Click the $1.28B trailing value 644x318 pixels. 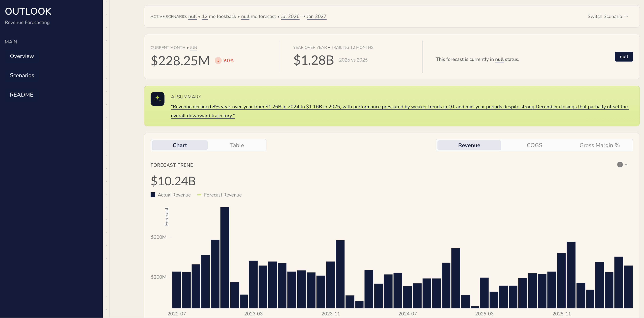click(x=313, y=60)
